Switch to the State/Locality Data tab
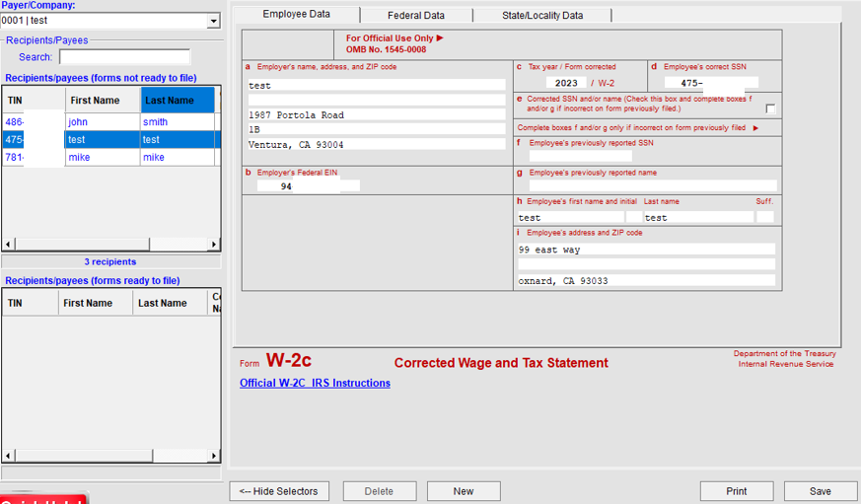 point(541,16)
